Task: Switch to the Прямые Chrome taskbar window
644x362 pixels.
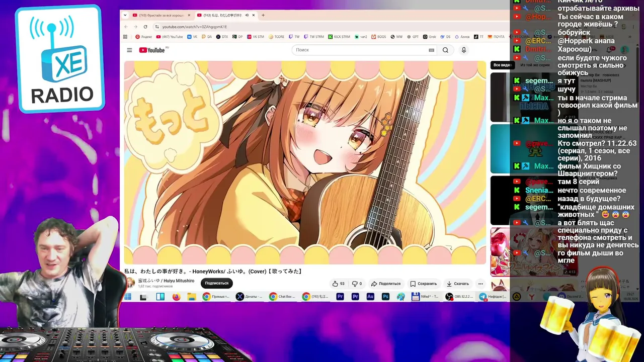Action: click(216, 297)
